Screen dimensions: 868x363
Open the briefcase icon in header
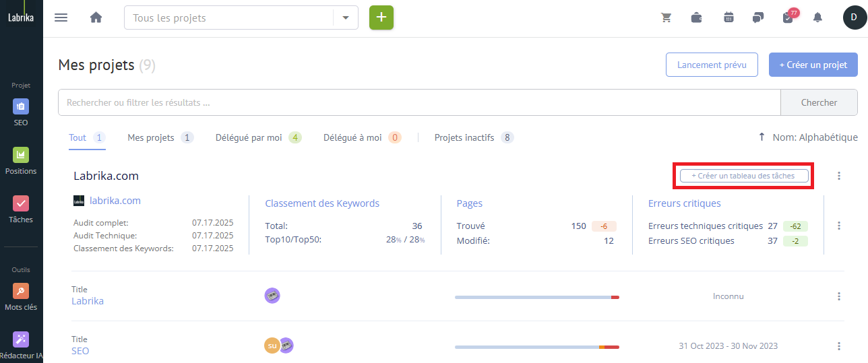[x=697, y=18]
